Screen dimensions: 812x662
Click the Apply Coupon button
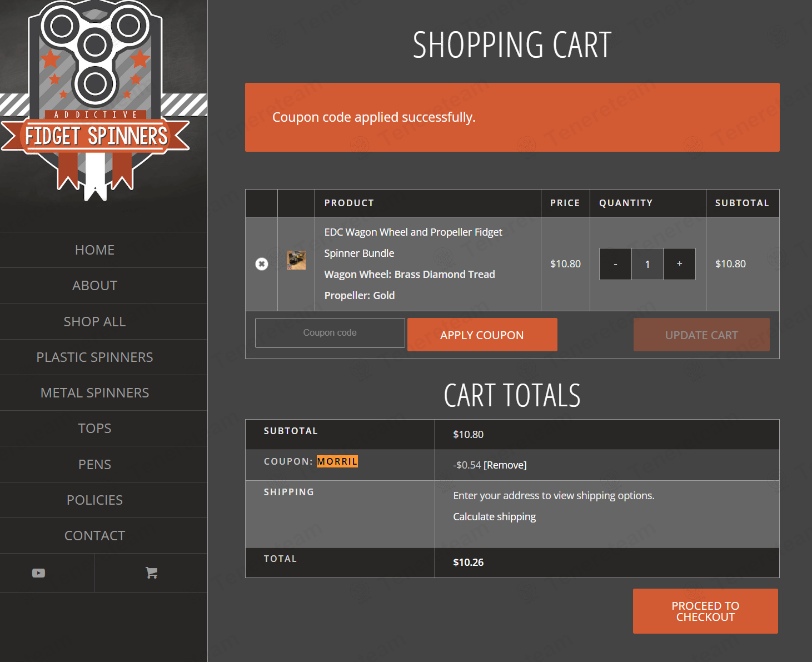click(482, 335)
